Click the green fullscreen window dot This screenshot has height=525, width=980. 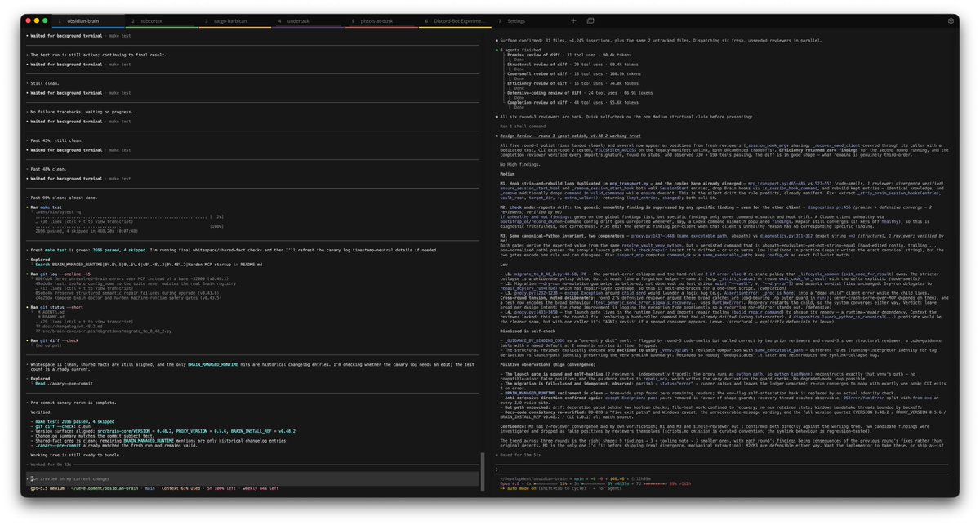point(45,20)
